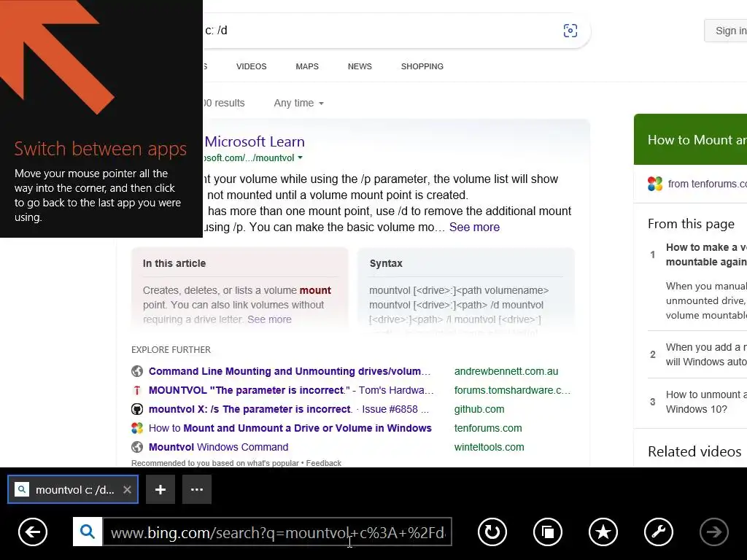This screenshot has height=560, width=747.
Task: Expand the dropdown arrow next to .../mountvol URL
Action: tap(300, 157)
